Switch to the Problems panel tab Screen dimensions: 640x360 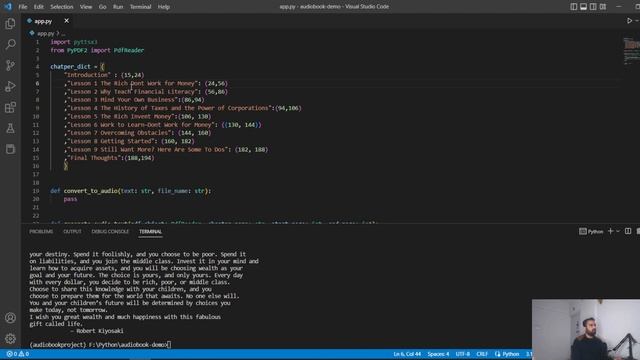(41, 231)
